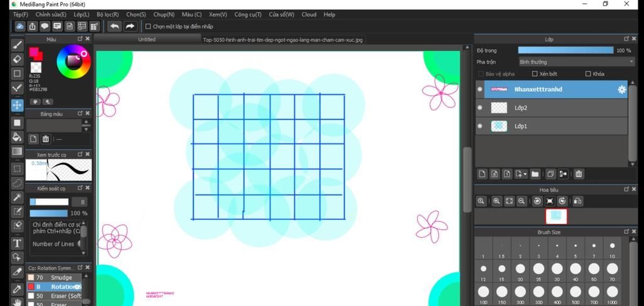Open the Pha trộn blending dropdown

click(x=576, y=62)
